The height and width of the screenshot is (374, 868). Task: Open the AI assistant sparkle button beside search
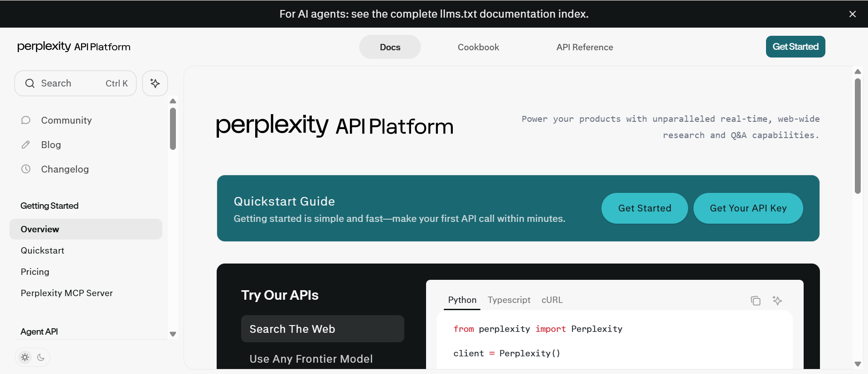tap(155, 83)
